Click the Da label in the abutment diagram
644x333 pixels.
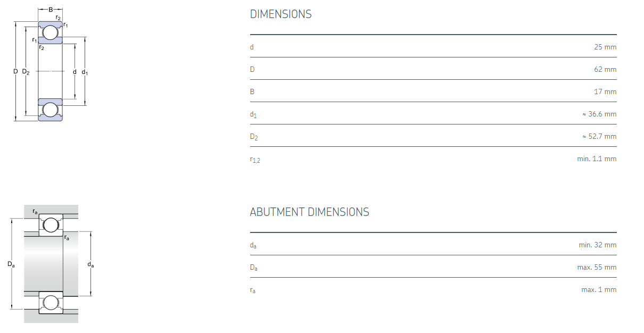pos(11,264)
